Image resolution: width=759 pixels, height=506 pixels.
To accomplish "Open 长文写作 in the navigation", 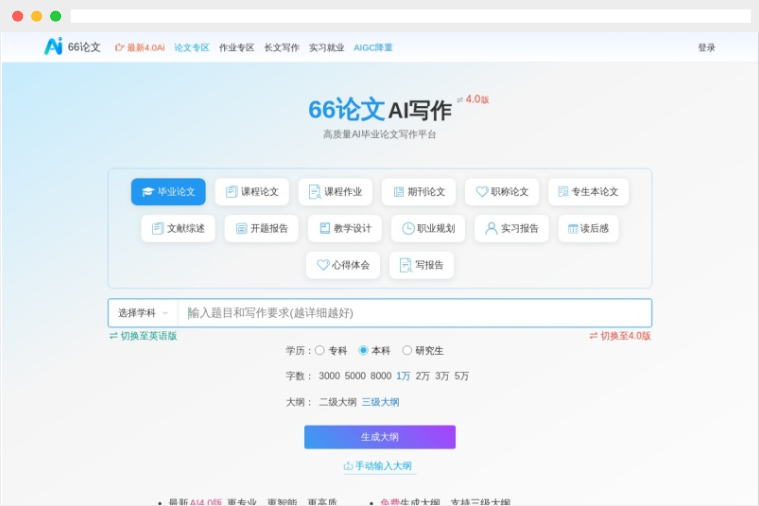I will coord(281,47).
